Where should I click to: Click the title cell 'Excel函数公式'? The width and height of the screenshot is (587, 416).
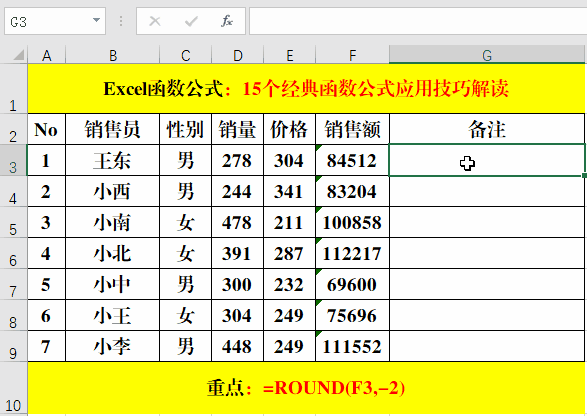pyautogui.click(x=306, y=89)
